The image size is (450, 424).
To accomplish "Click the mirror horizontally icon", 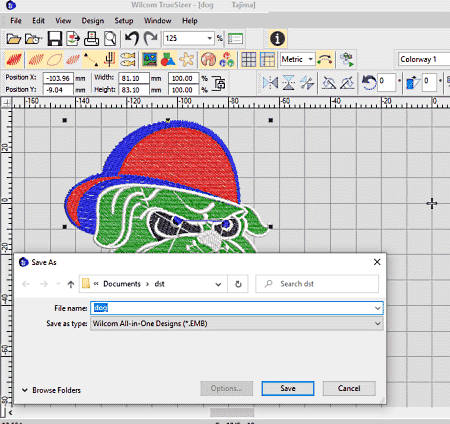I will pos(270,83).
